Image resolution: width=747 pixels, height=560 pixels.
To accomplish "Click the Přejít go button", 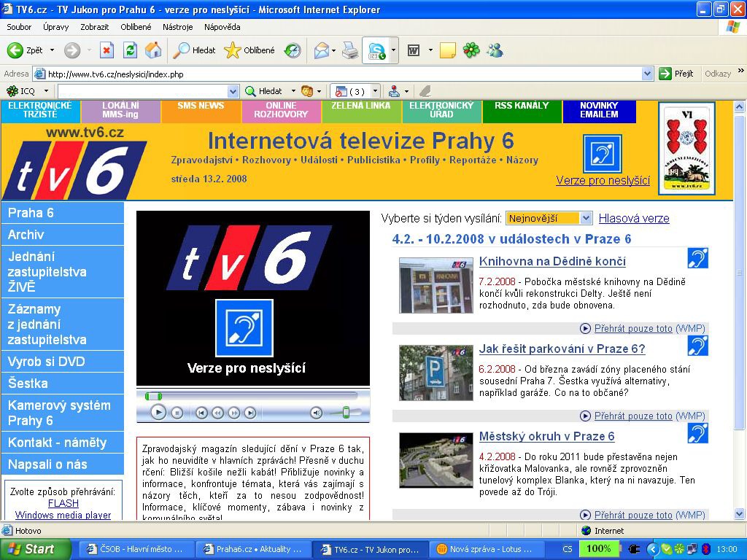I will click(676, 74).
